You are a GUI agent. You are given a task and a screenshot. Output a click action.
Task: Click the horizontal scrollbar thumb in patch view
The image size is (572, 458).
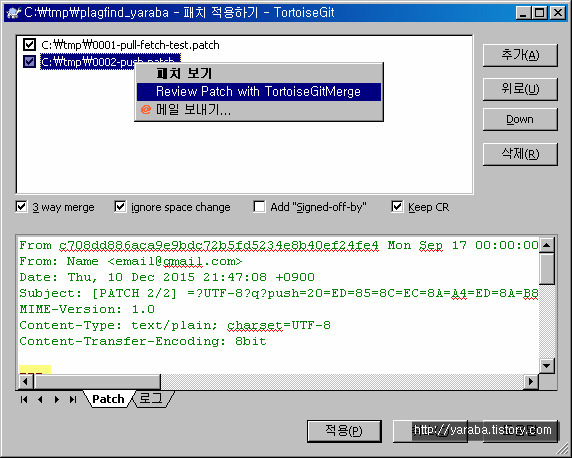97,382
